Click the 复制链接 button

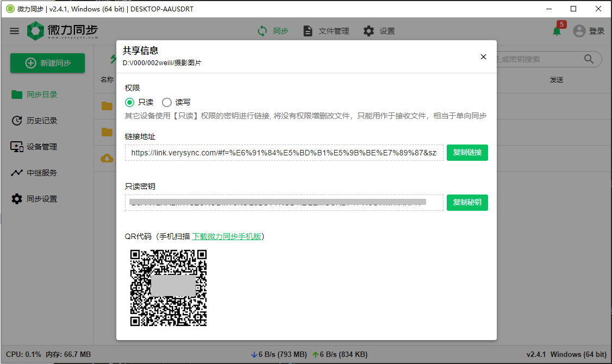click(x=467, y=153)
